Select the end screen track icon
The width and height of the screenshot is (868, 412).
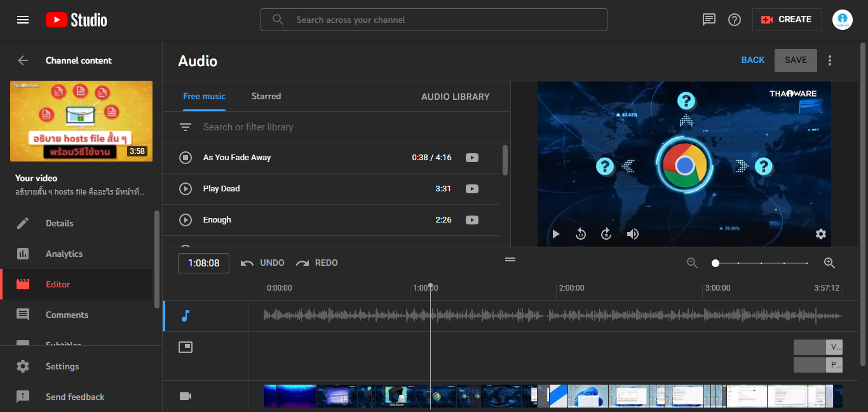tap(186, 347)
